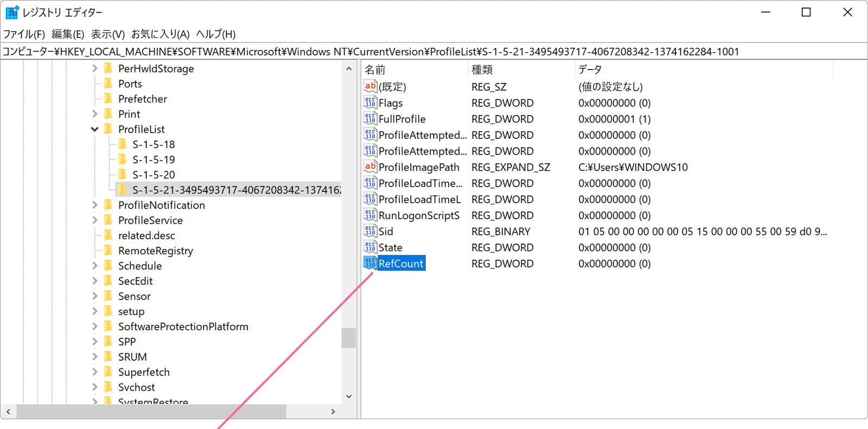Click the Ports folder icon
The width and height of the screenshot is (868, 429).
click(x=108, y=84)
